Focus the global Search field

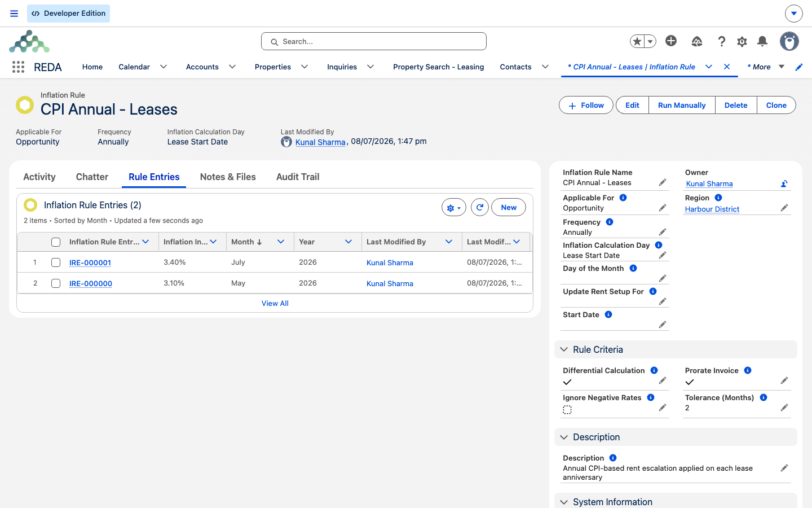point(374,41)
